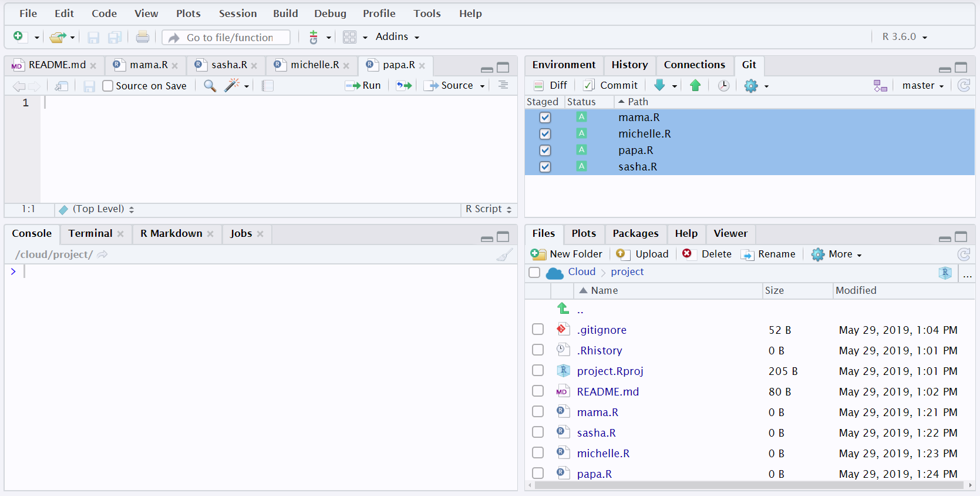Check the box next to README.md file

pyautogui.click(x=538, y=391)
